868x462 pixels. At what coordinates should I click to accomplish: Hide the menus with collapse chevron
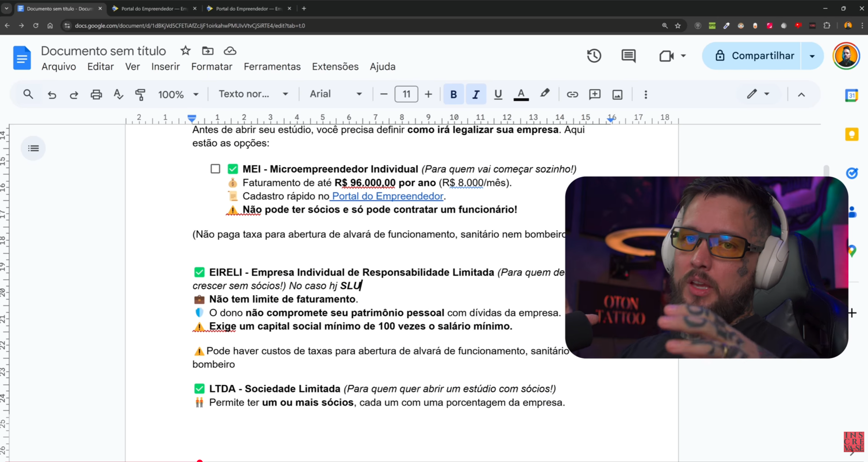(x=801, y=94)
